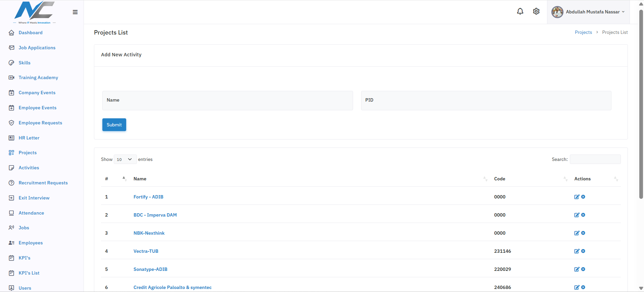Click the Projects sidebar icon
Screen dimensions: 644x292
[11, 153]
